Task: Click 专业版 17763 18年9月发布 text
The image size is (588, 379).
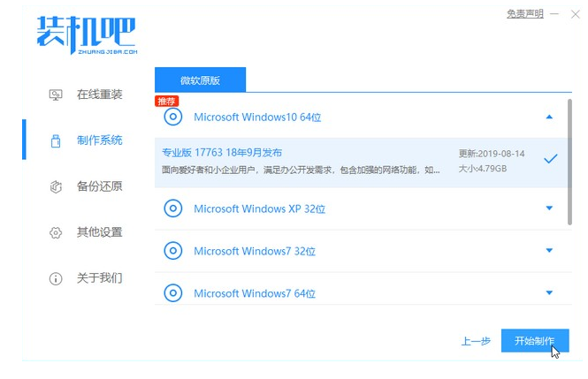Action: tap(222, 153)
